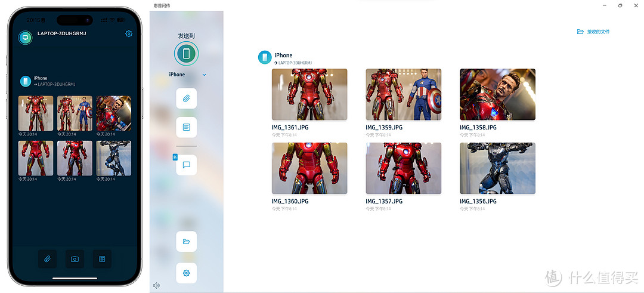This screenshot has height=293, width=644.
Task: Tap Iron Man and Captain America photo on phone
Action: (75, 113)
